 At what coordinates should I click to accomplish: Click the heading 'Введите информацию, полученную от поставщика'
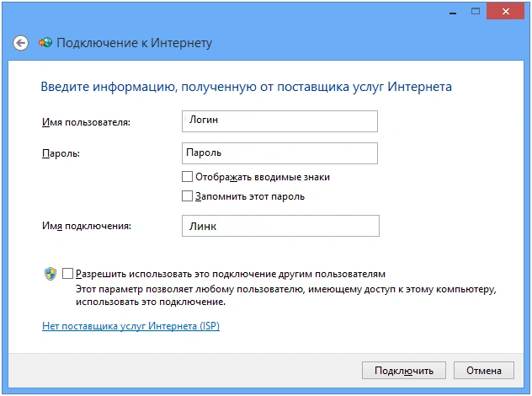194,87
